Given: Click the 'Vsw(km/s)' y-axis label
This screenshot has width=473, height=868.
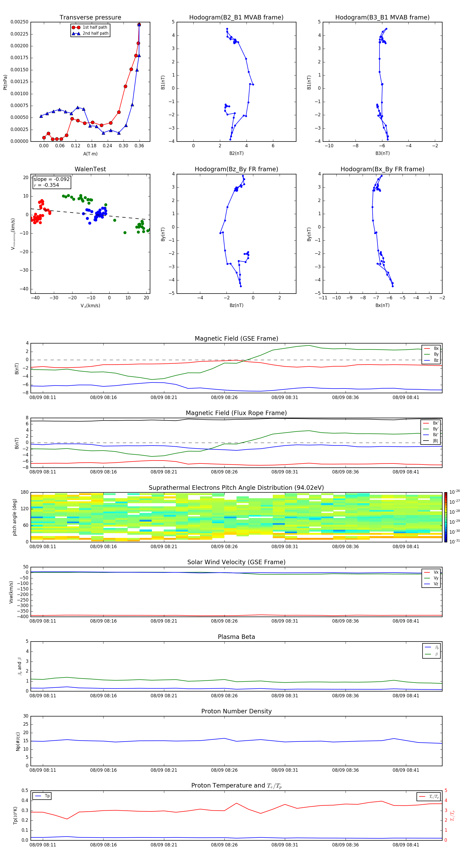Looking at the screenshot, I should pos(11,592).
